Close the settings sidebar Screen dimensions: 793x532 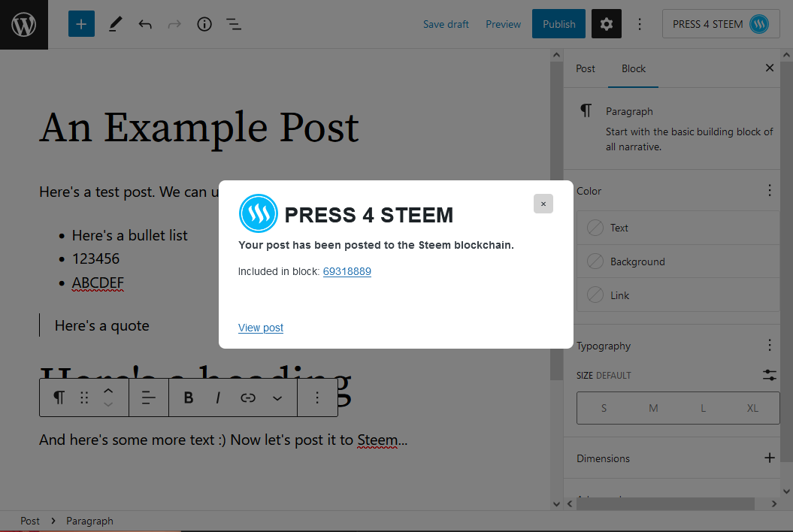(769, 68)
